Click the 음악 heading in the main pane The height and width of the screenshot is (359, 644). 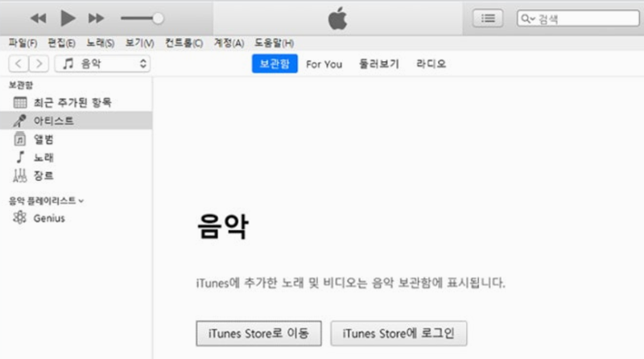[x=223, y=226]
